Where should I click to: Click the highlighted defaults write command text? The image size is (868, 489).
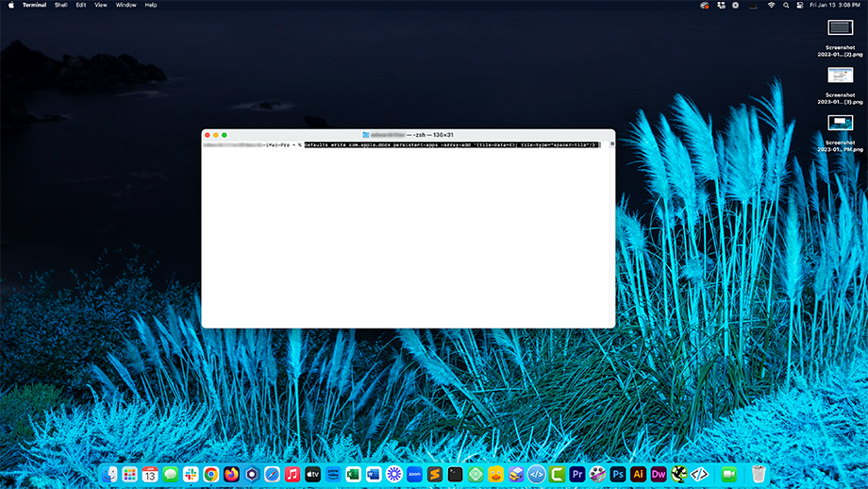point(452,144)
